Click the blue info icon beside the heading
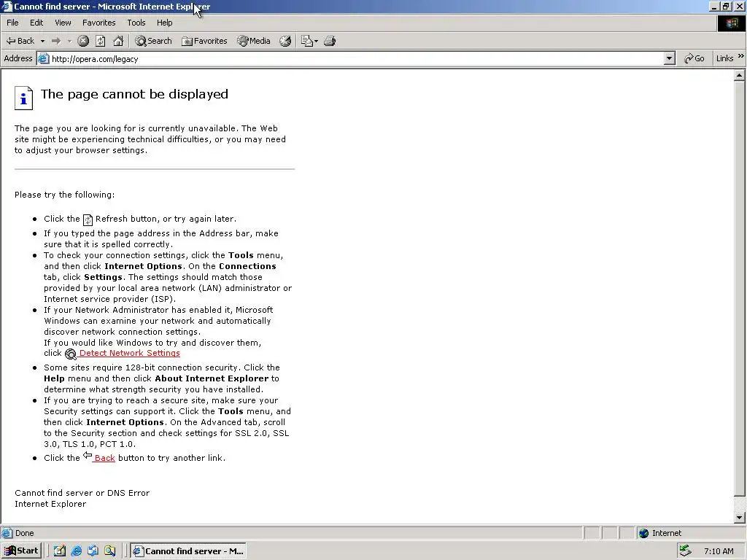 pos(23,98)
